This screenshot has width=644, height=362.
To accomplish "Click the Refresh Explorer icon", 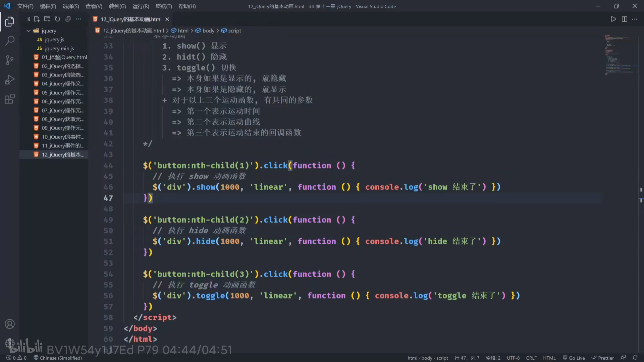I will click(57, 19).
